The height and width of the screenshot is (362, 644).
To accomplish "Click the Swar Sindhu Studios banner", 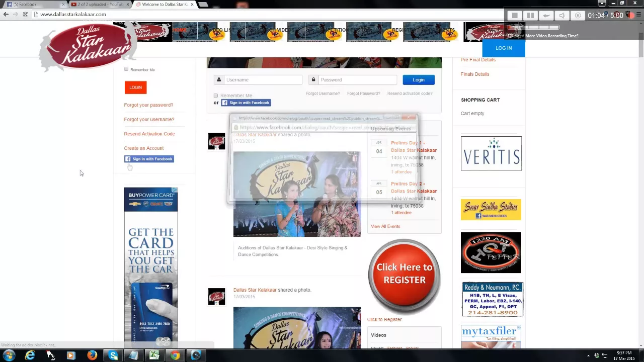I will (x=491, y=210).
